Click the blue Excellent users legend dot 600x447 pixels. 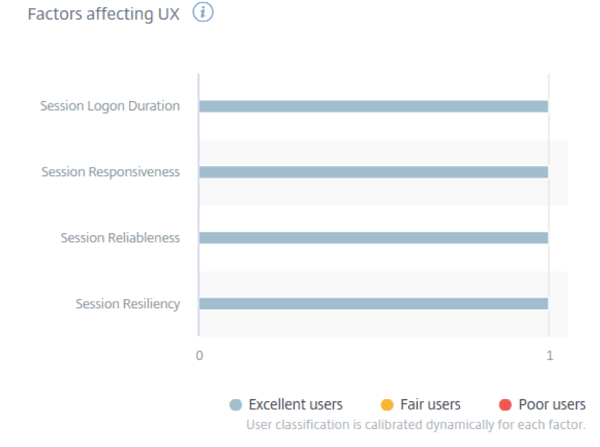tap(235, 405)
